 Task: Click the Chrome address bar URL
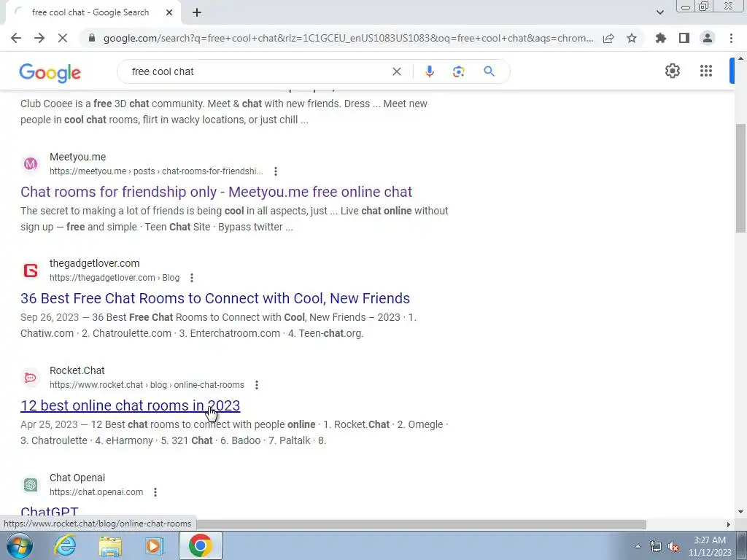click(348, 38)
